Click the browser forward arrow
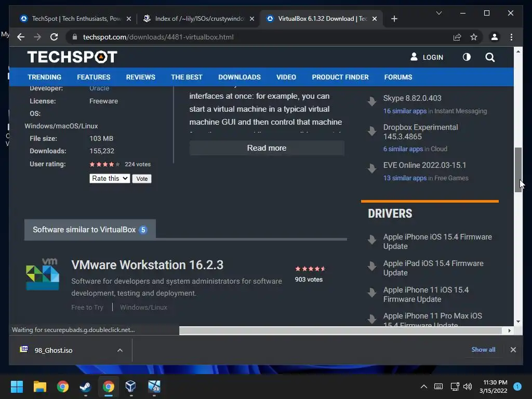Image resolution: width=532 pixels, height=399 pixels. [x=37, y=37]
